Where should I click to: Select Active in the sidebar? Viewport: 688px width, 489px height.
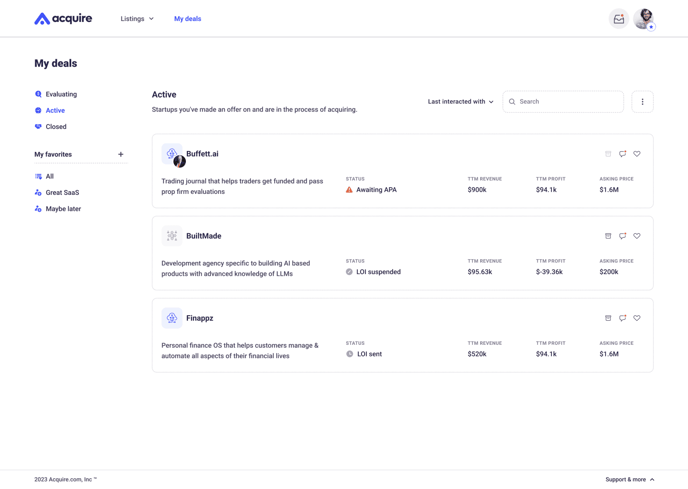point(50,110)
